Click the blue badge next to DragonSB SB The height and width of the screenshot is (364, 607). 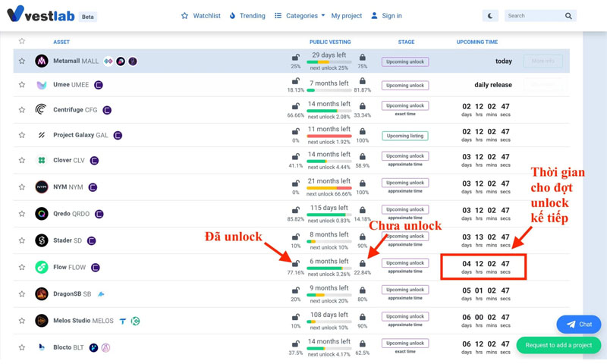101,294
